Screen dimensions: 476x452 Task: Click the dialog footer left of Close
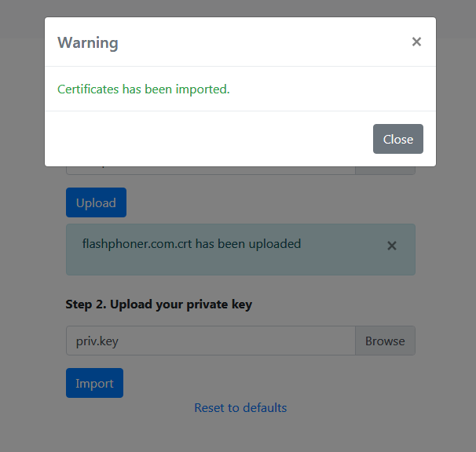(x=204, y=139)
